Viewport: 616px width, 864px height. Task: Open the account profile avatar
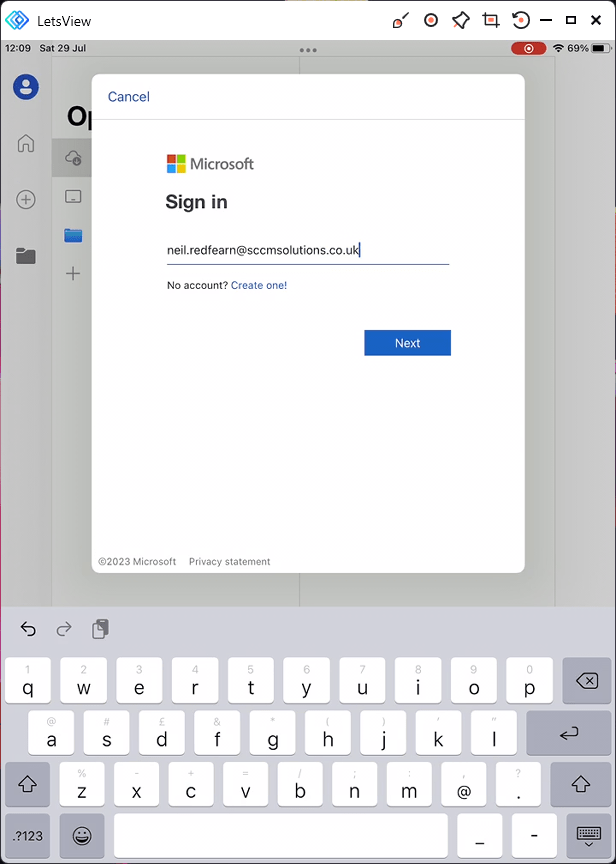coord(26,87)
